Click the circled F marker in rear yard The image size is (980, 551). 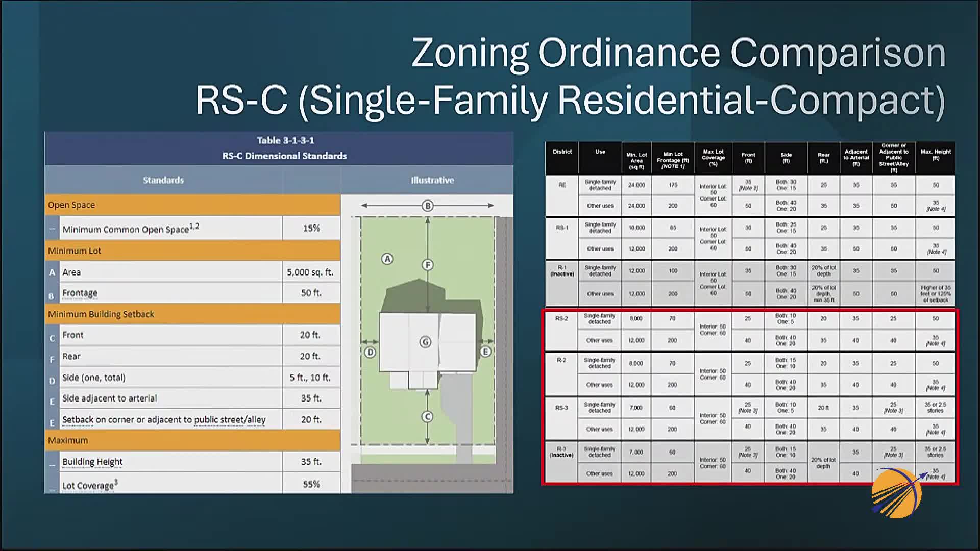(x=428, y=265)
